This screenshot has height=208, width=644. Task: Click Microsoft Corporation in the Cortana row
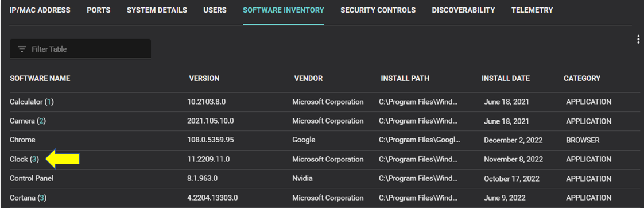[x=328, y=198]
